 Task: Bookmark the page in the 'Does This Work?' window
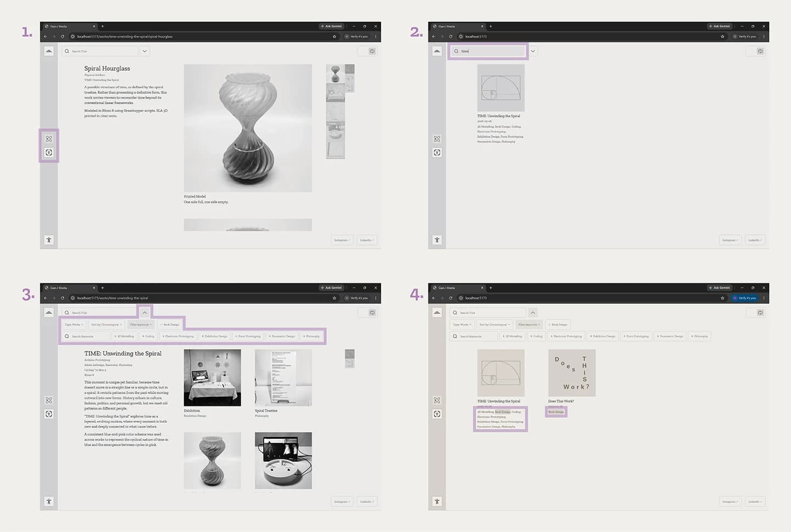click(722, 298)
